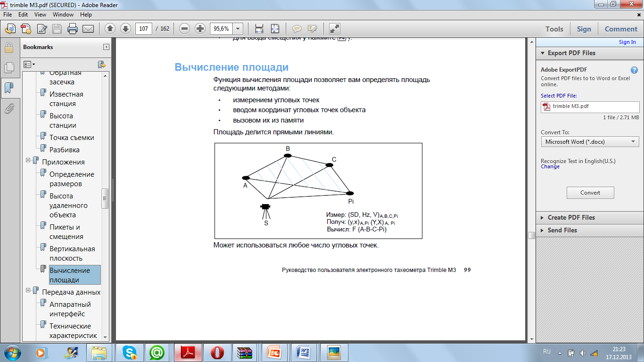Click the Open file icon in toolbar

[10, 29]
